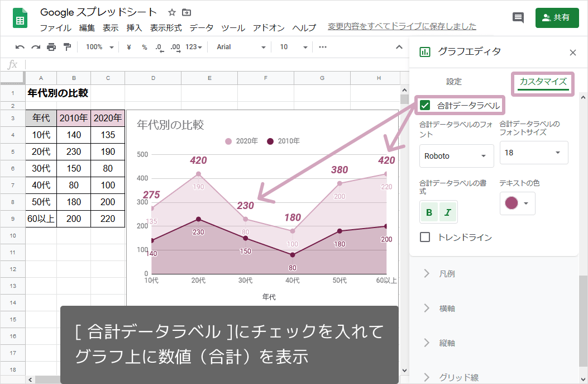Click the Google Sheets home logo
588x384 pixels.
[21, 18]
